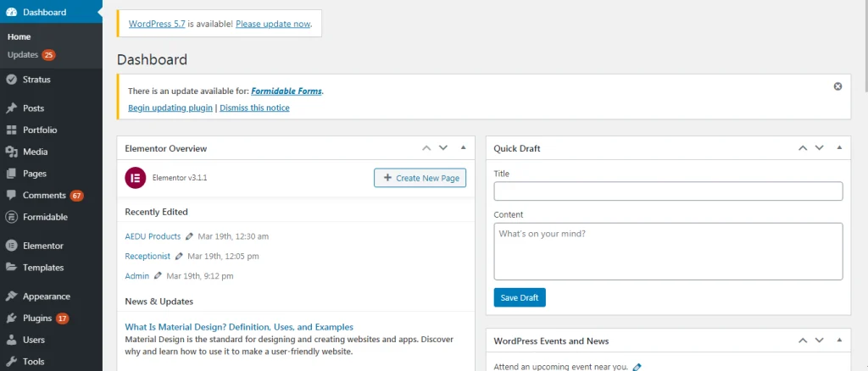Collapse WordPress Events and News panel
The image size is (868, 371).
839,340
